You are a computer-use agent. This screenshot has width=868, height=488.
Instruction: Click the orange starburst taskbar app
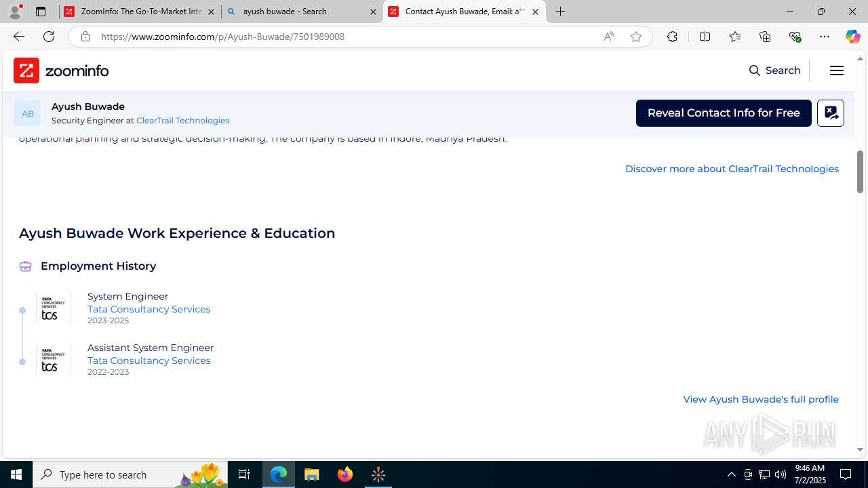378,474
